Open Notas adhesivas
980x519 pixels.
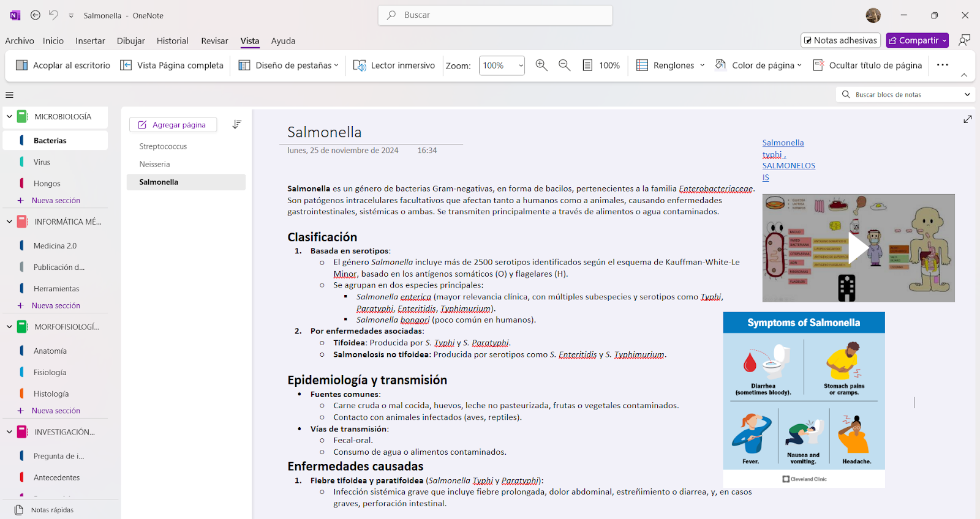coord(840,40)
